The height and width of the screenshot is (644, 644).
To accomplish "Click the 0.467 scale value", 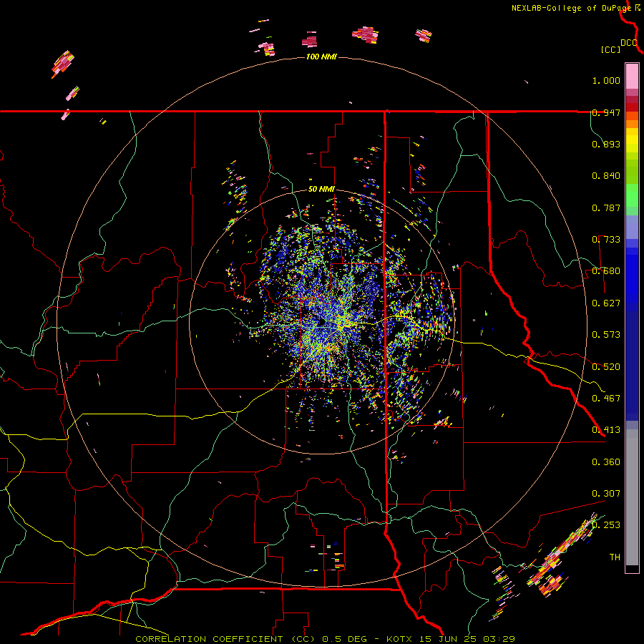I will [606, 399].
